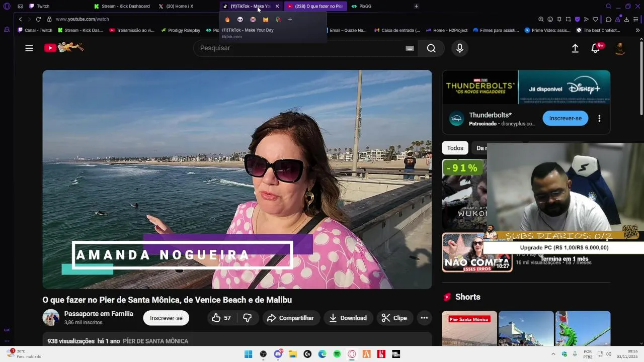
Task: Open the tab search magnifier in title bar
Action: [x=608, y=6]
